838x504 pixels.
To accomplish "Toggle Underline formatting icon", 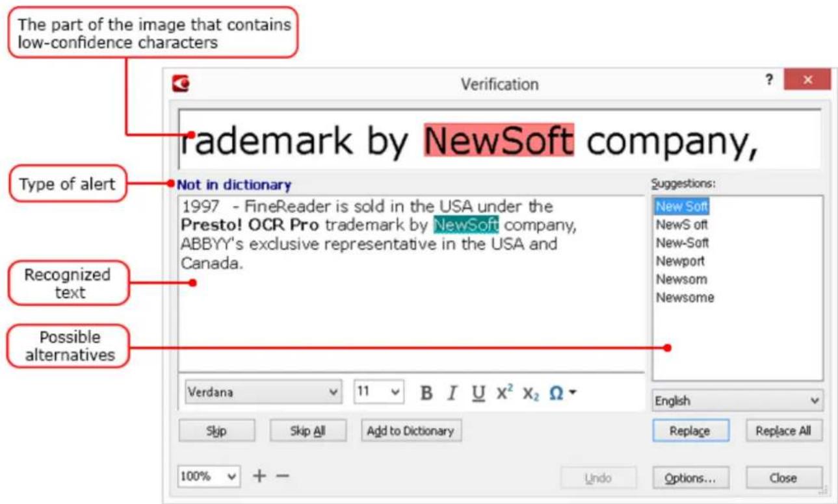I will (478, 393).
